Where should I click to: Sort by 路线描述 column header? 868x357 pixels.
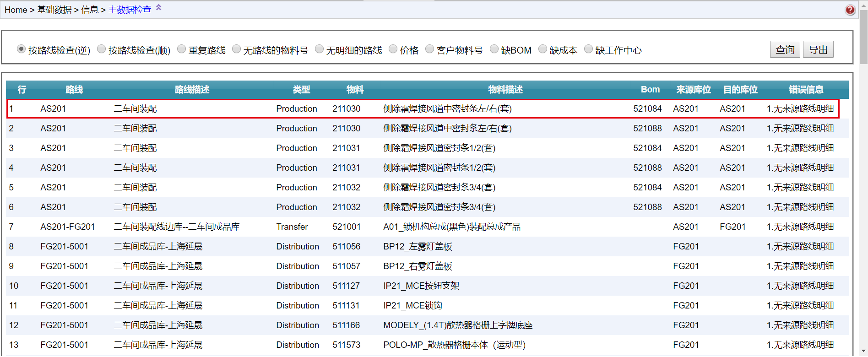(192, 90)
